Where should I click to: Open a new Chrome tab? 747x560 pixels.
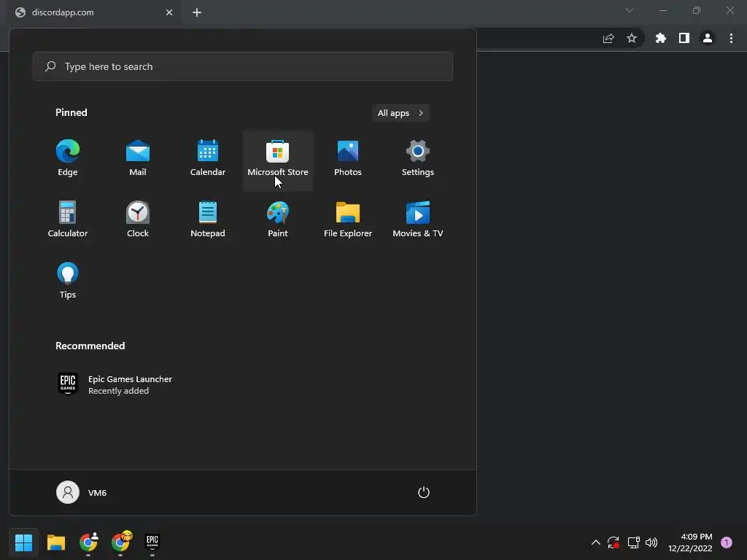click(197, 12)
